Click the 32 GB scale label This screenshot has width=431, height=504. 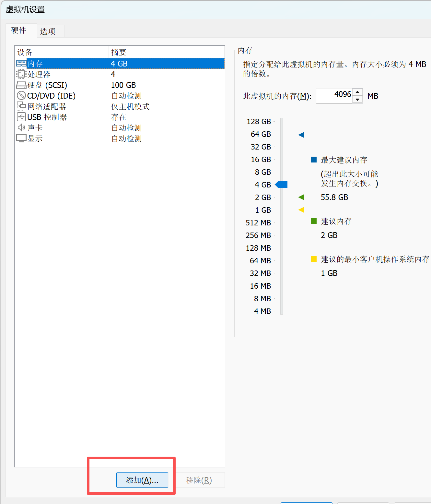coord(261,147)
